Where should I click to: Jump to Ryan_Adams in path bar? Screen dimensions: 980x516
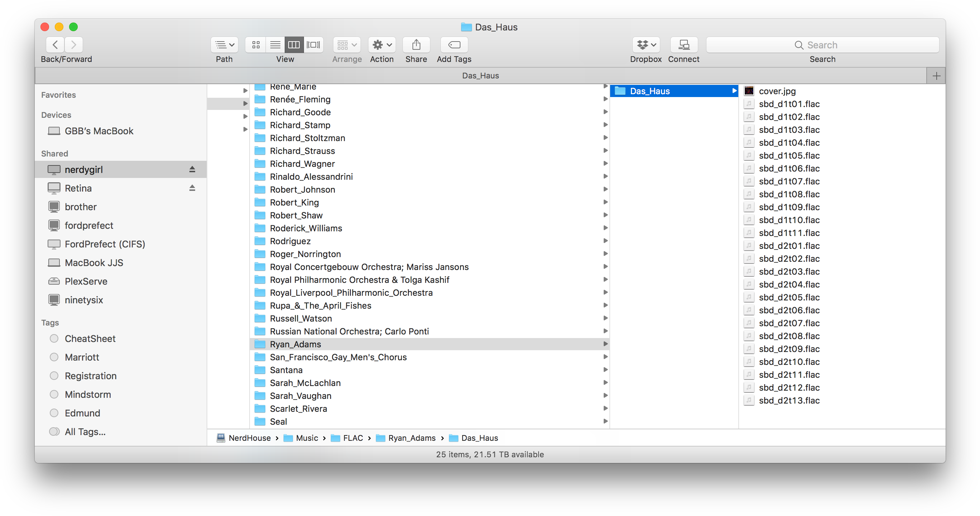pyautogui.click(x=406, y=438)
